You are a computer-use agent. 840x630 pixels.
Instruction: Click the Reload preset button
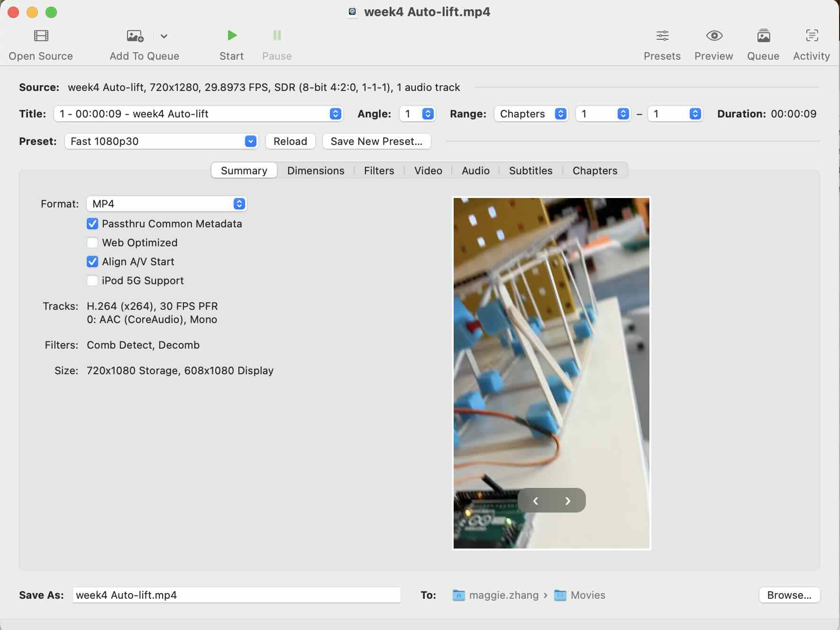point(291,141)
